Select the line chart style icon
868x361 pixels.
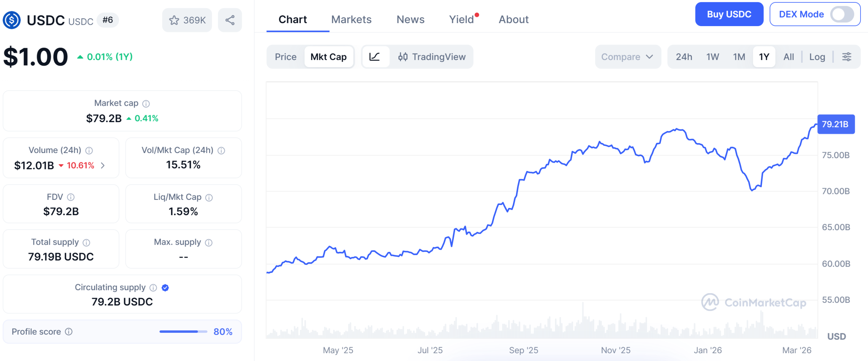click(375, 57)
